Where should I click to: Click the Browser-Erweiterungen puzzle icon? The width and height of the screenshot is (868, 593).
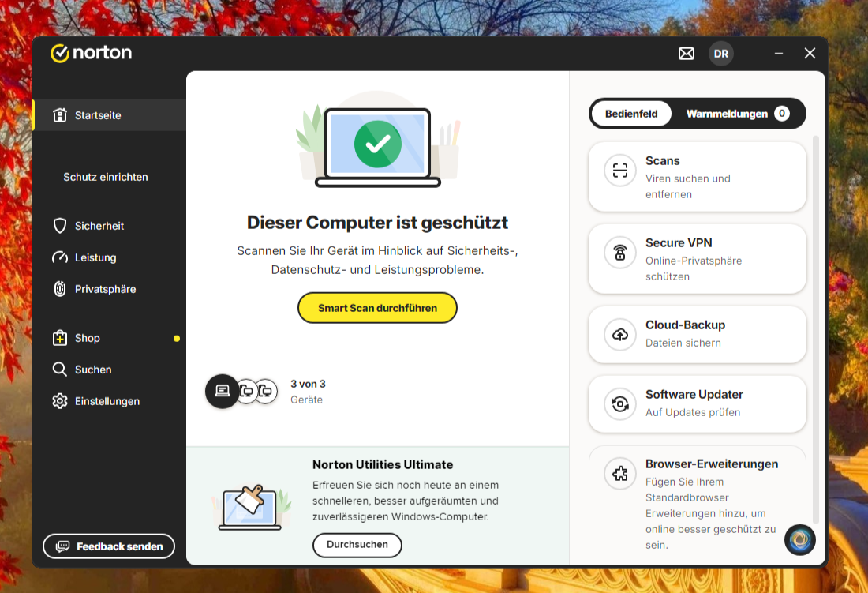(620, 474)
